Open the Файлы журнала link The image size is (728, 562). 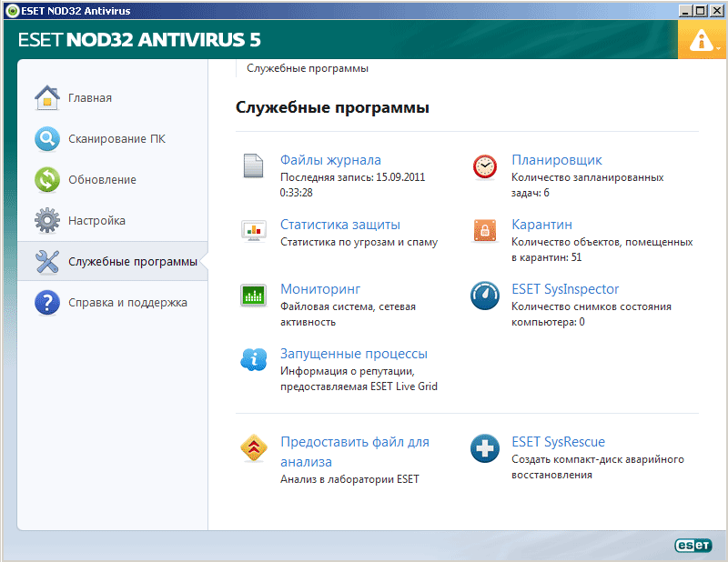(x=330, y=160)
